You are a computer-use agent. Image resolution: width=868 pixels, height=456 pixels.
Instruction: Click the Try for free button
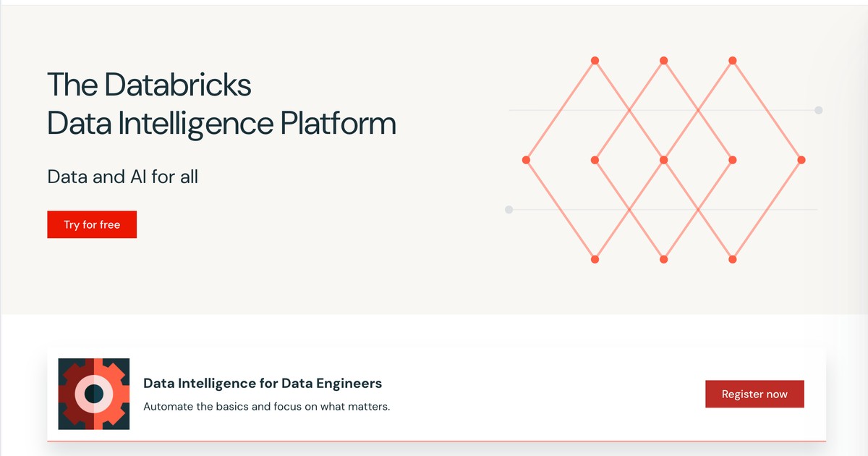[x=92, y=224]
